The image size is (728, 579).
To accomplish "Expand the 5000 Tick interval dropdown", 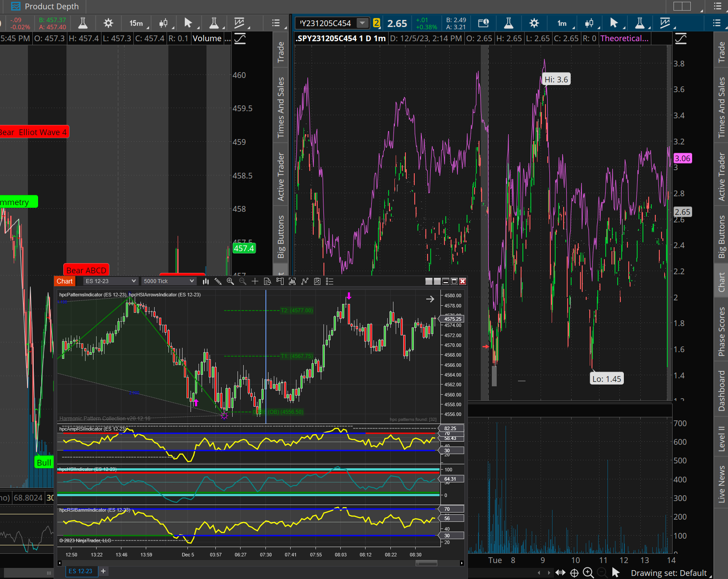I will 168,281.
